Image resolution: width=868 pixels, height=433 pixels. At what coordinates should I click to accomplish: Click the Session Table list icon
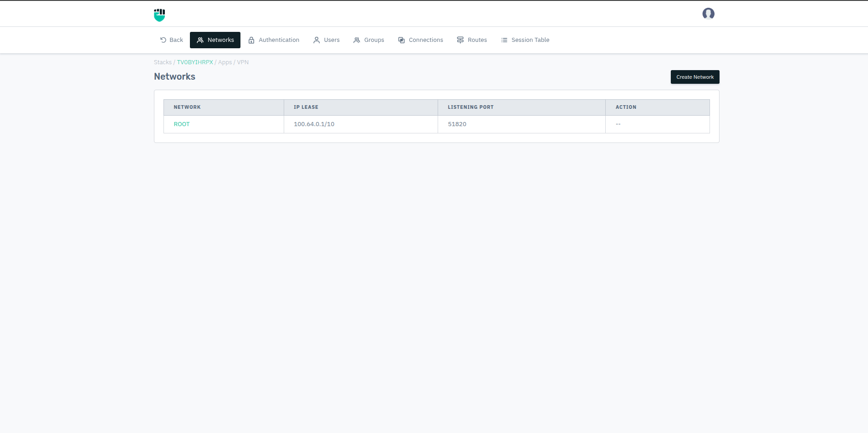tap(504, 40)
